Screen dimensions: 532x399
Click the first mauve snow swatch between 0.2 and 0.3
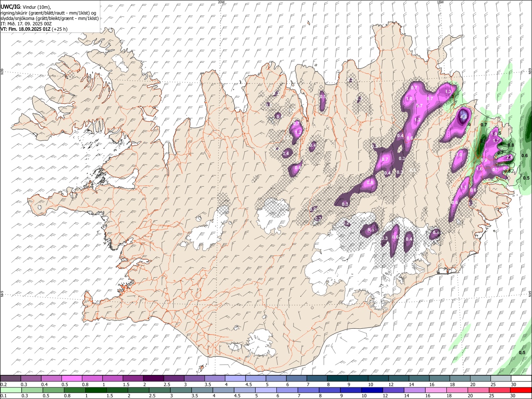tap(11, 379)
